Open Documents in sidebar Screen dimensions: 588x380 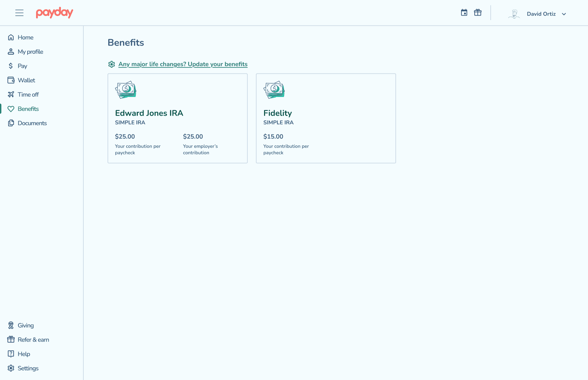point(32,123)
